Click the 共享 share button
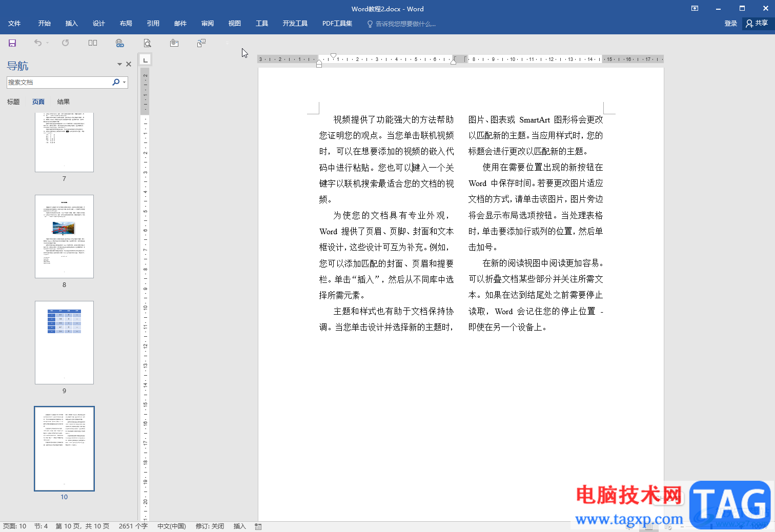The image size is (775, 532). 757,24
